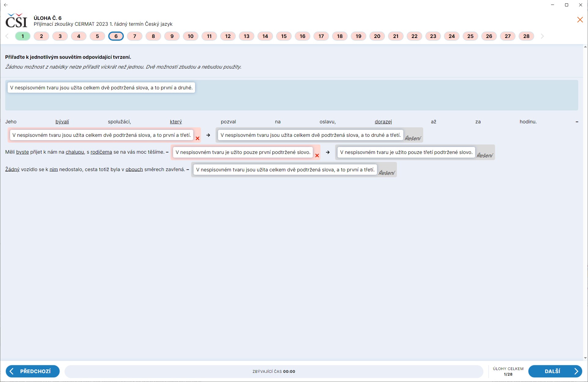The image size is (588, 382).
Task: Click red X next to first wrong answer
Action: 198,138
